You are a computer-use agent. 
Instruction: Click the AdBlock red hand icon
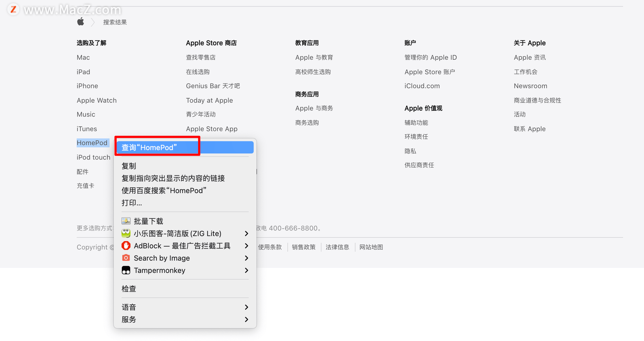coord(126,246)
